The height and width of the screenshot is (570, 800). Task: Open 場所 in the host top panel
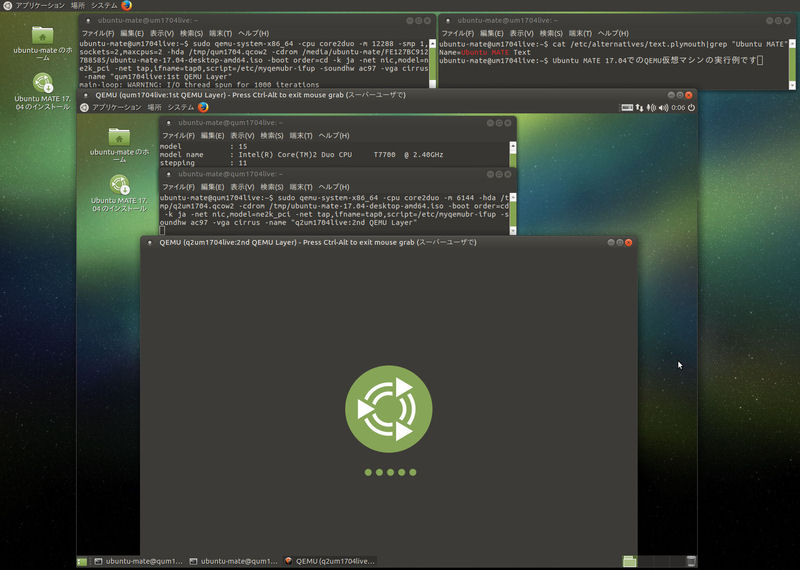pos(78,6)
